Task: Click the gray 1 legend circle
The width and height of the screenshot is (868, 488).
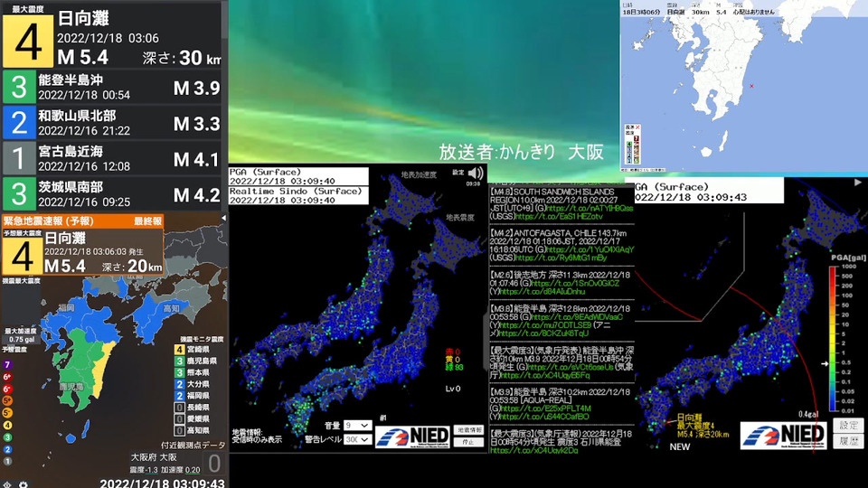Action: [7, 461]
